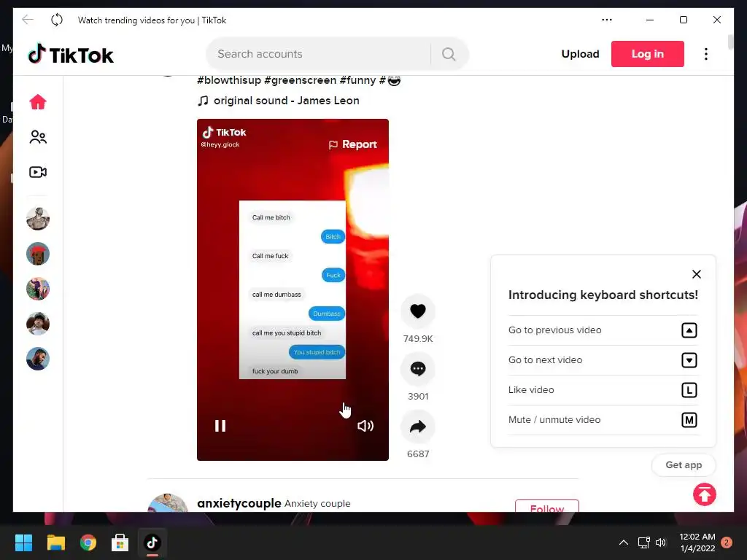The height and width of the screenshot is (560, 747).
Task: Click the 6687 shares count
Action: [x=418, y=454]
